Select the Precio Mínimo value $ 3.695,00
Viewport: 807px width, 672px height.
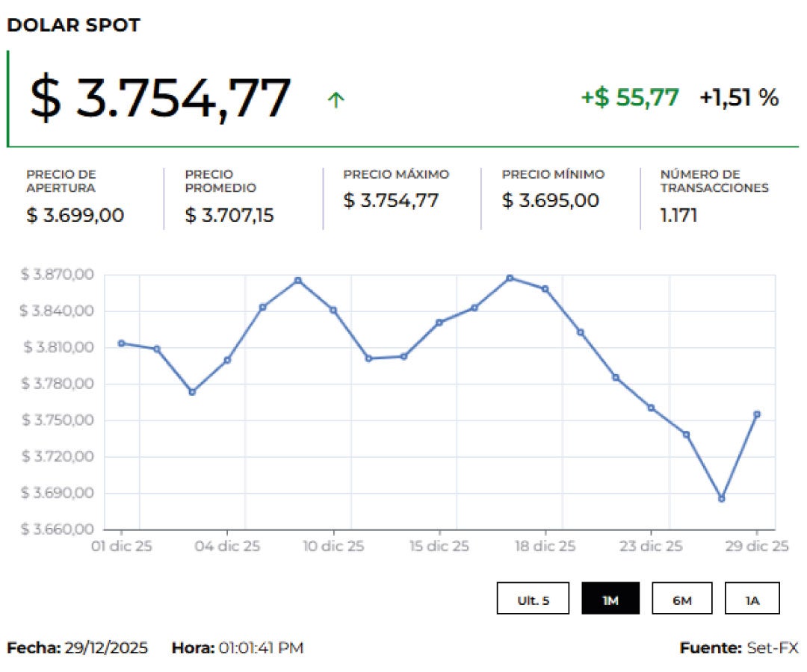pyautogui.click(x=550, y=201)
